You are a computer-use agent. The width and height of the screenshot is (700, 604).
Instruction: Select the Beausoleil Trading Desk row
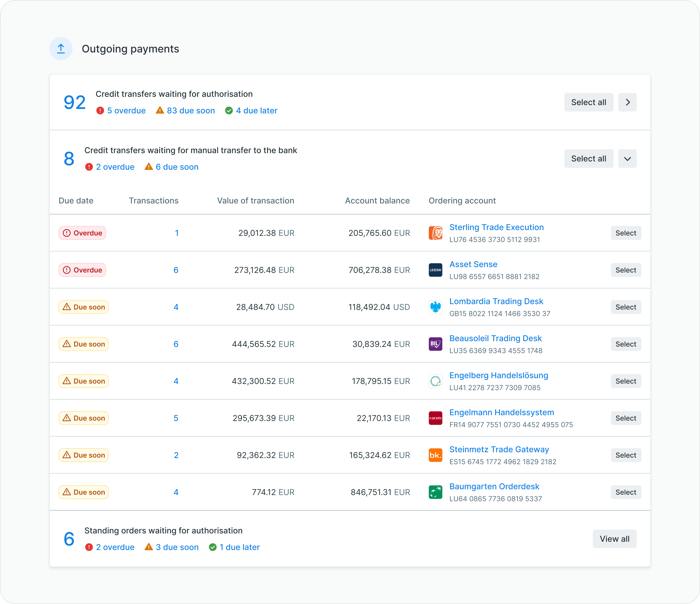pos(625,344)
